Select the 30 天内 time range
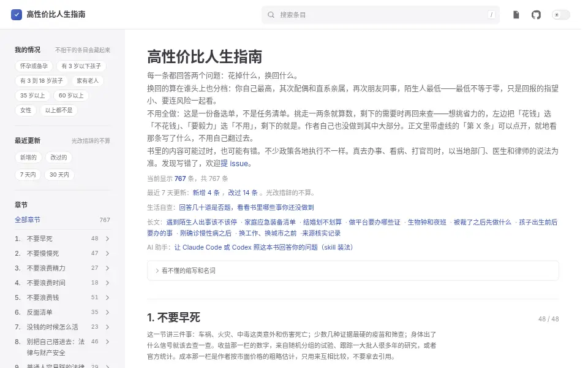Image resolution: width=588 pixels, height=368 pixels. pyautogui.click(x=59, y=175)
